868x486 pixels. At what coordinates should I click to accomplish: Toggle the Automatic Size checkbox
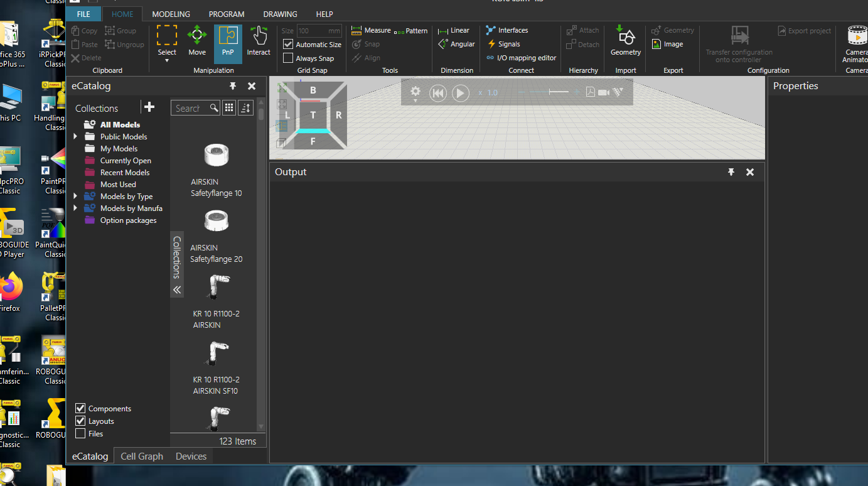(288, 44)
